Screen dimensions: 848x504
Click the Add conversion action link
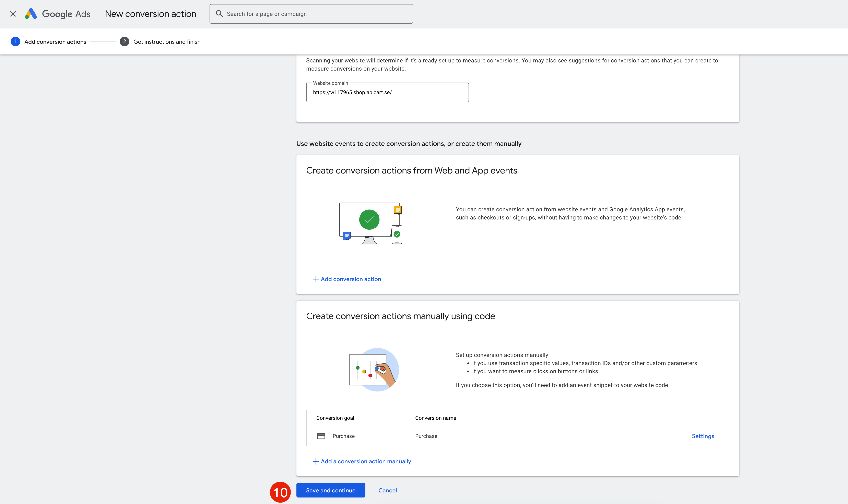click(x=351, y=279)
